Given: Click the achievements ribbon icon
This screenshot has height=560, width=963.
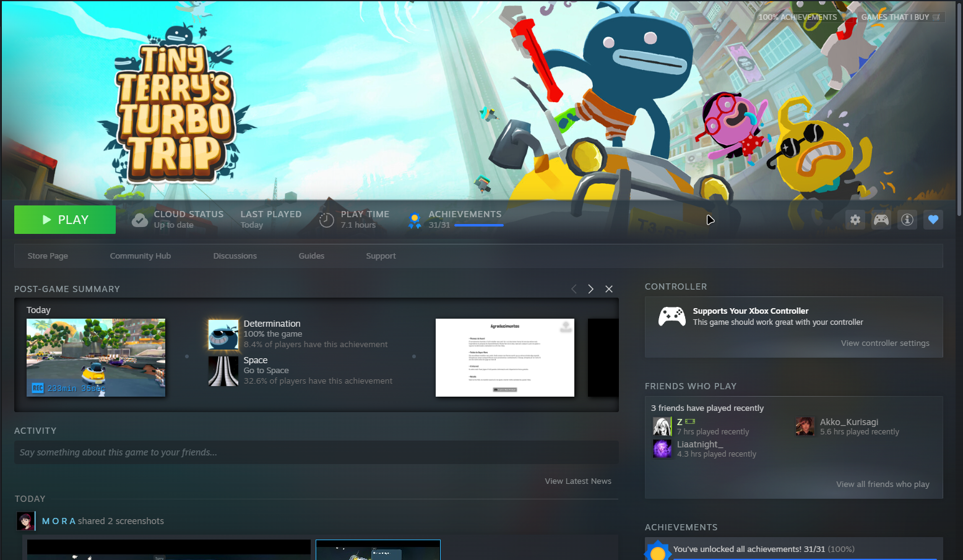Looking at the screenshot, I should (415, 220).
